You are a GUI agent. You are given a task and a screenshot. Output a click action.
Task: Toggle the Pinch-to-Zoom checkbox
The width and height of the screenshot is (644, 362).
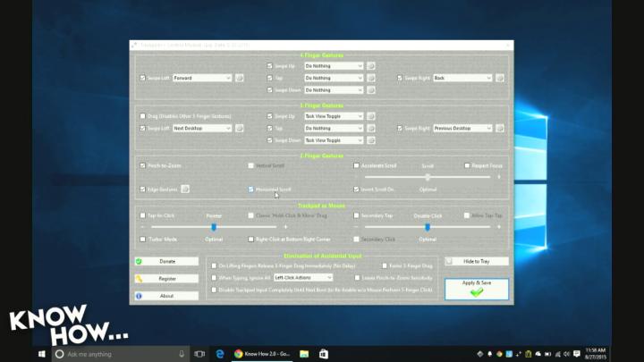coord(143,165)
